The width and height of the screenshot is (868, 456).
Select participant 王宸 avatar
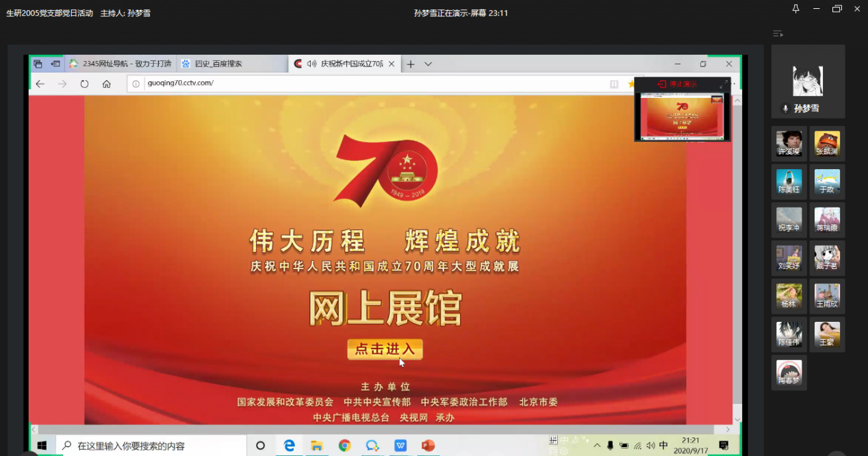pyautogui.click(x=827, y=334)
